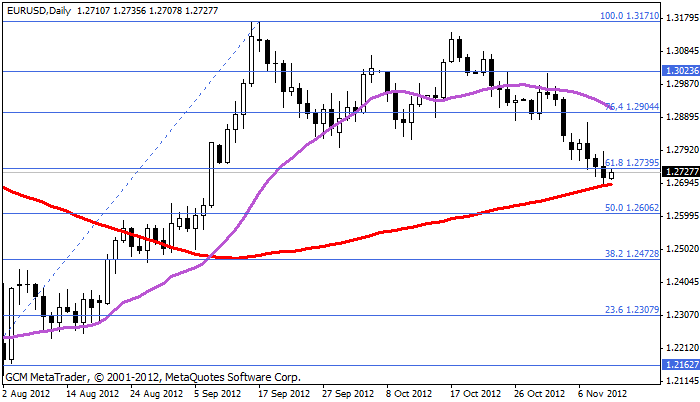Image resolution: width=700 pixels, height=402 pixels.
Task: Click the 1.31795 price axis value
Action: [x=682, y=18]
